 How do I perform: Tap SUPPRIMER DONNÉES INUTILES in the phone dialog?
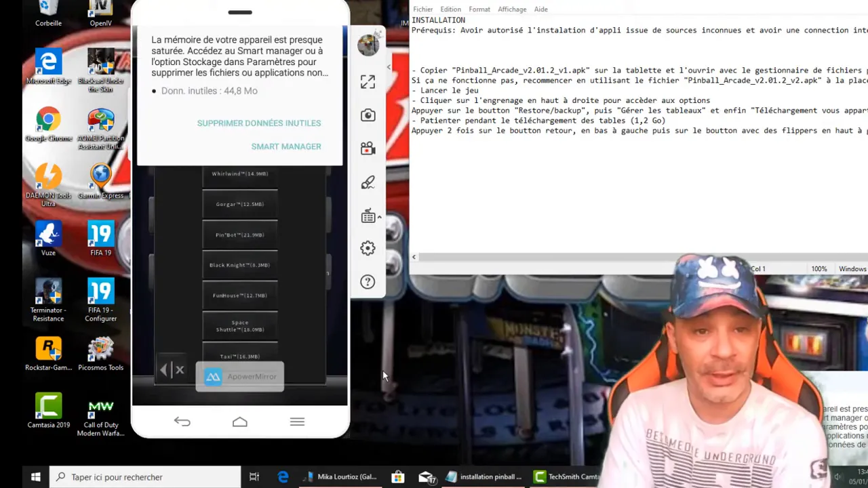click(259, 123)
